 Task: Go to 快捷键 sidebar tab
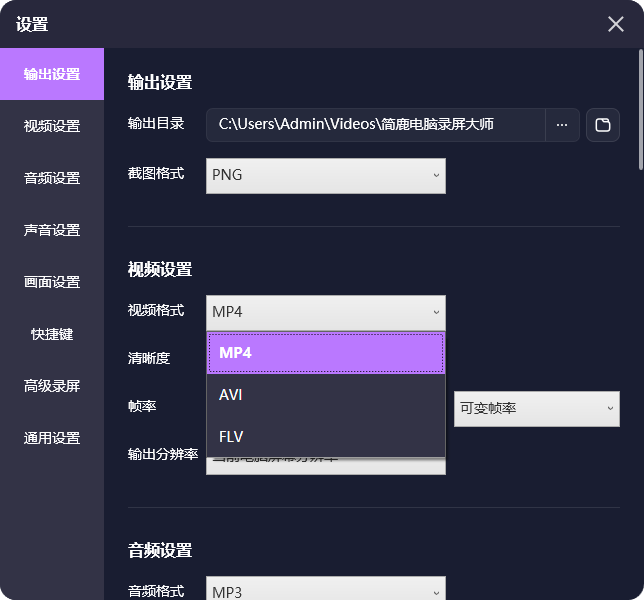52,334
